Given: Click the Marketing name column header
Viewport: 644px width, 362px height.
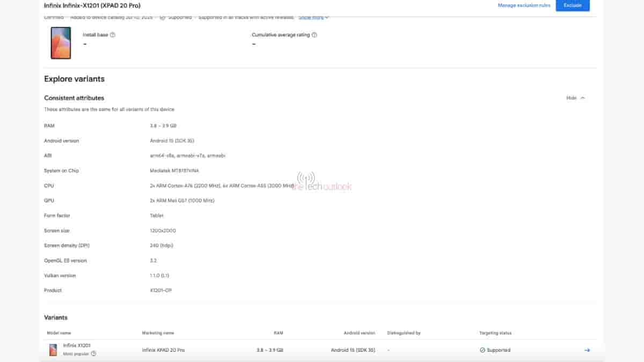Looking at the screenshot, I should (158, 333).
